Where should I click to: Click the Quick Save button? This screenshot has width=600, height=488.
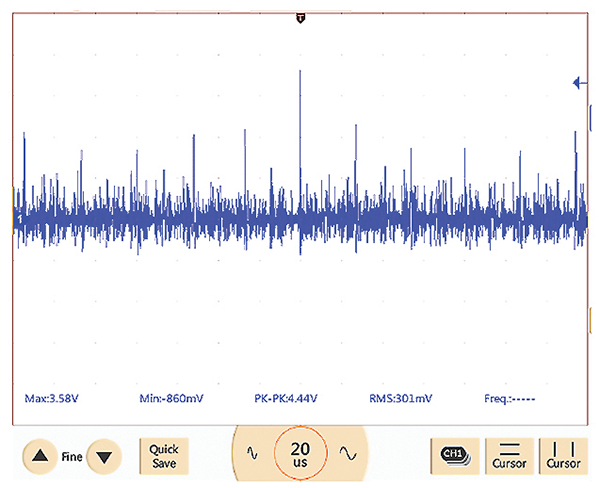(164, 456)
